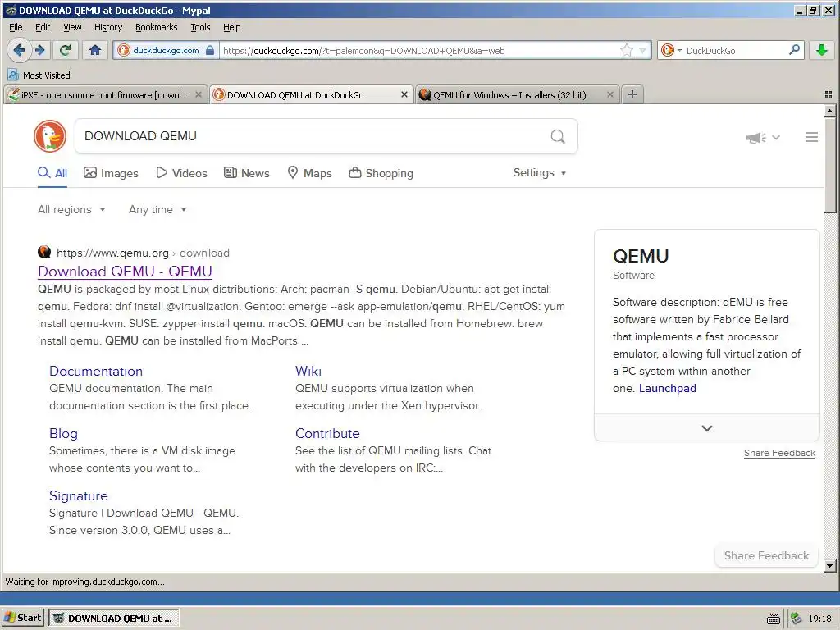The image size is (840, 630).
Task: Click the underlined Share Feedback link
Action: 779,453
